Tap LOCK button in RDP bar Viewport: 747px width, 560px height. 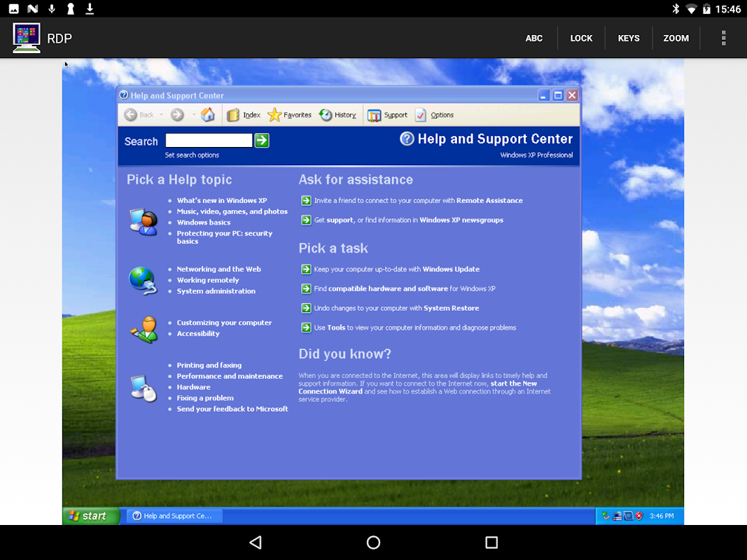[581, 38]
